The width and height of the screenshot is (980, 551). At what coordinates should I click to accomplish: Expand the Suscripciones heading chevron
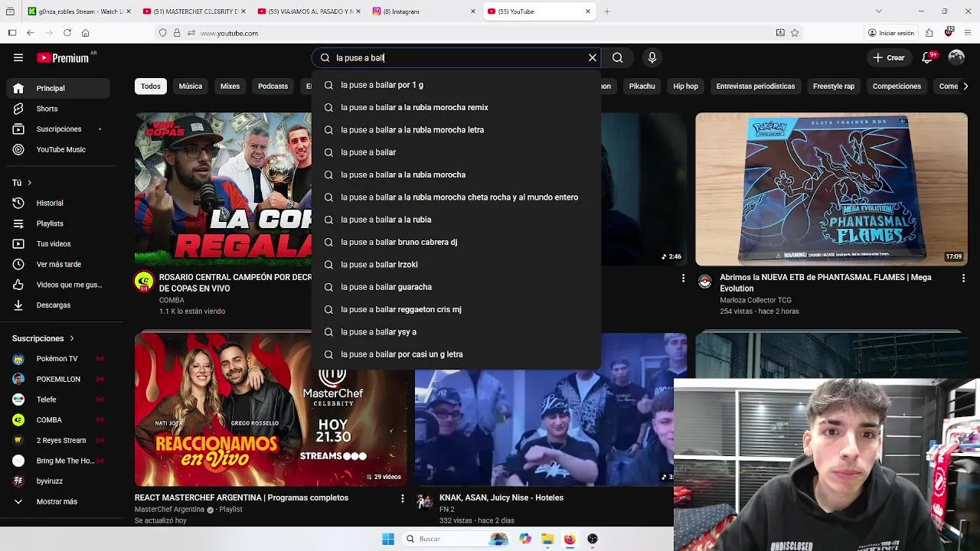click(x=72, y=338)
